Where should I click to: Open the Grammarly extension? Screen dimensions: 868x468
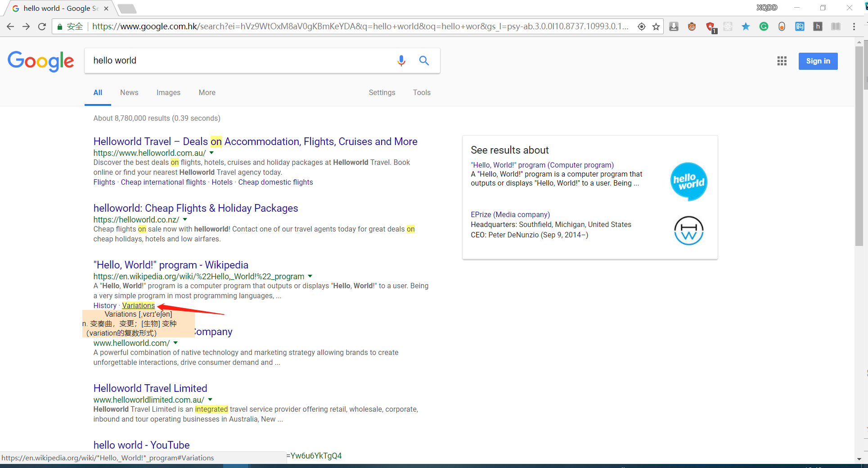pos(764,27)
